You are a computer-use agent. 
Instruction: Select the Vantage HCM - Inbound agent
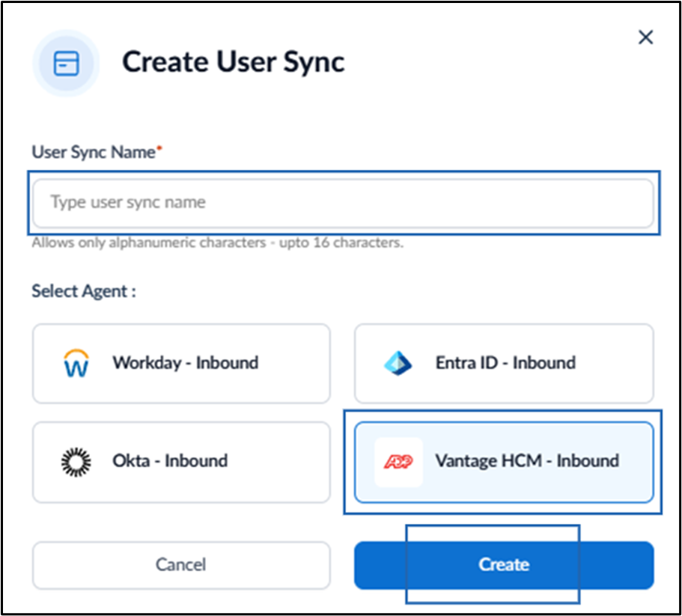[504, 462]
